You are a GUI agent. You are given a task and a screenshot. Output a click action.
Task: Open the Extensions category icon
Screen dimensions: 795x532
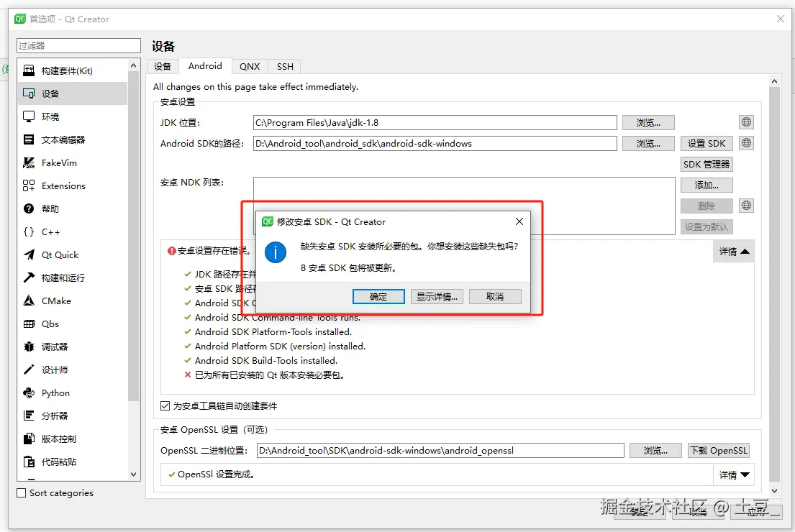point(29,186)
